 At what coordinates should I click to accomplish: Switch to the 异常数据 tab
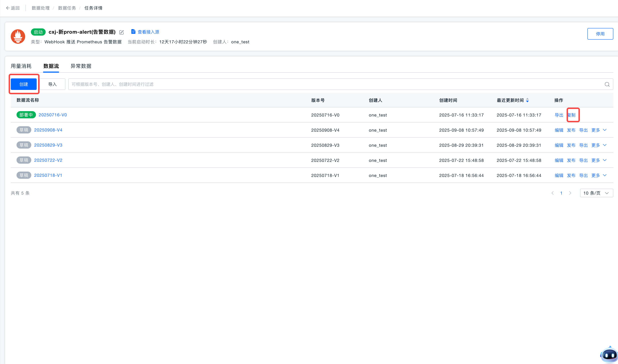[81, 66]
